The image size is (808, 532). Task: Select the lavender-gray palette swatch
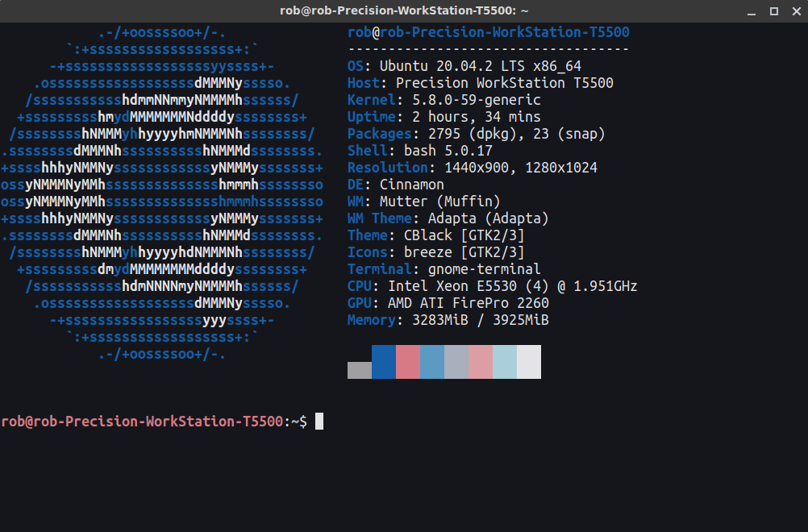(x=456, y=362)
